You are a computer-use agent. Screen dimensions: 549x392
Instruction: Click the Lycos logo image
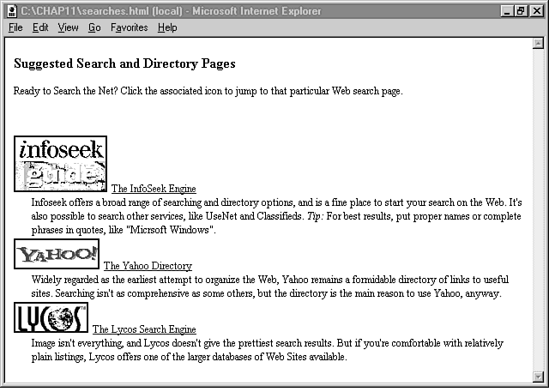click(51, 317)
